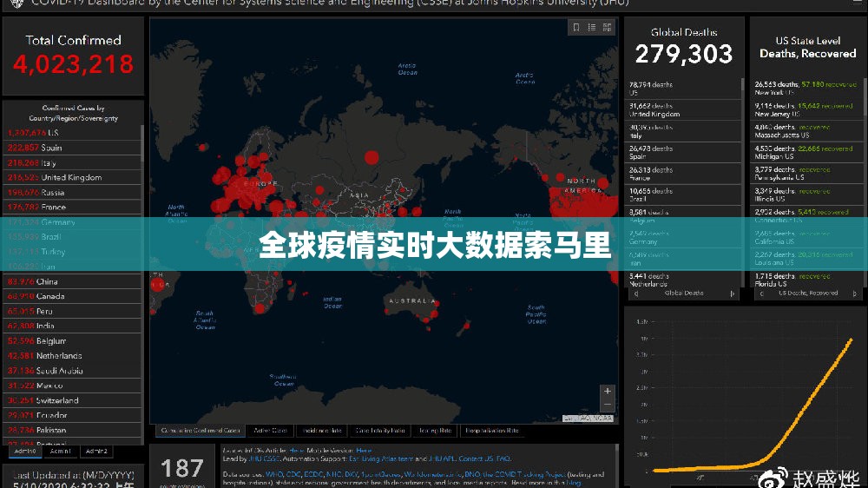This screenshot has width=868, height=488.
Task: Open the map legend list icon
Action: [x=592, y=27]
